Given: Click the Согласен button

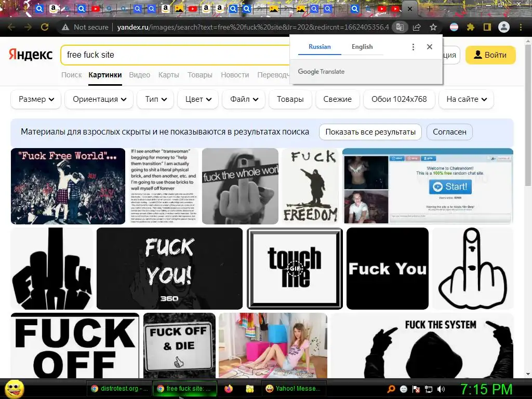Looking at the screenshot, I should [x=449, y=131].
